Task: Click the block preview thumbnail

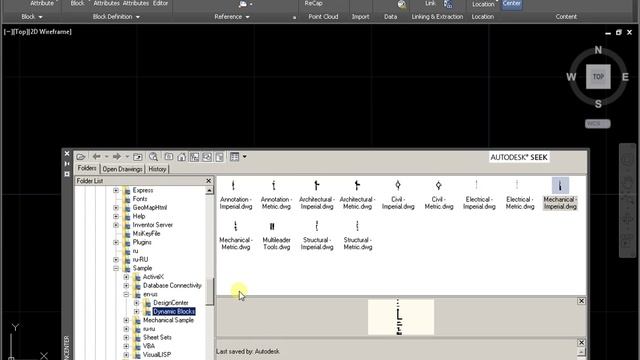Action: point(401,317)
